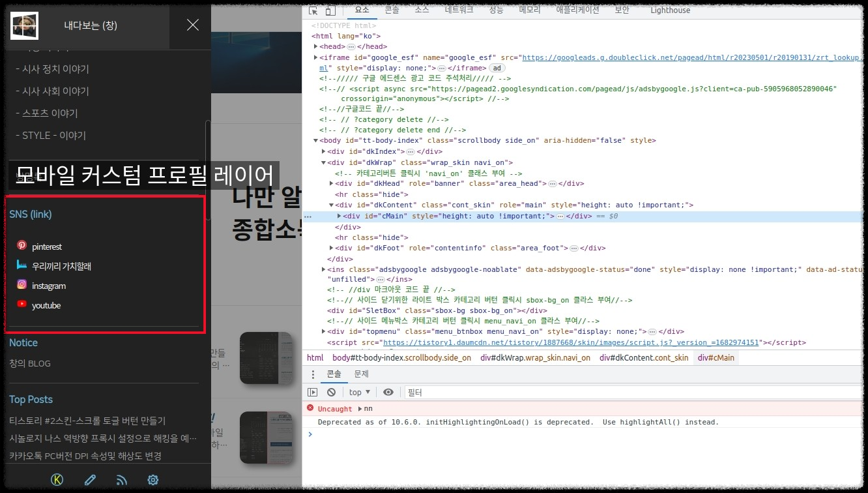Open 시사 정치 이야기 category

tap(52, 69)
